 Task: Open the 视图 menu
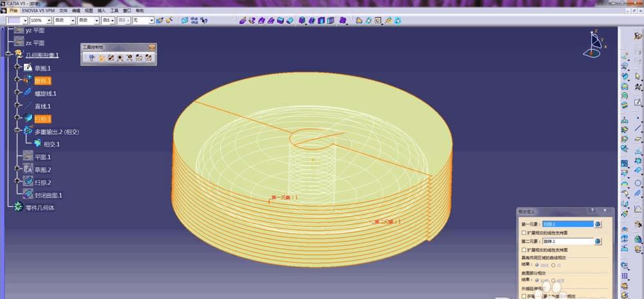pos(89,10)
